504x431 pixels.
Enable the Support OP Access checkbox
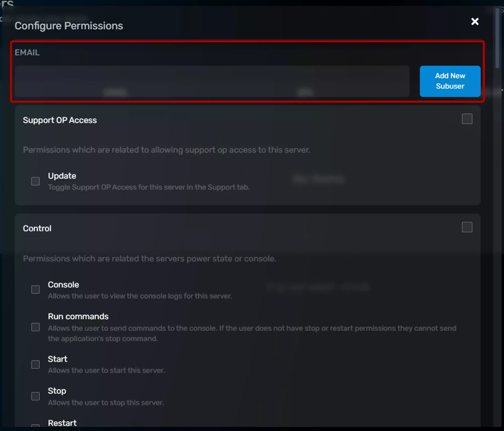point(466,119)
